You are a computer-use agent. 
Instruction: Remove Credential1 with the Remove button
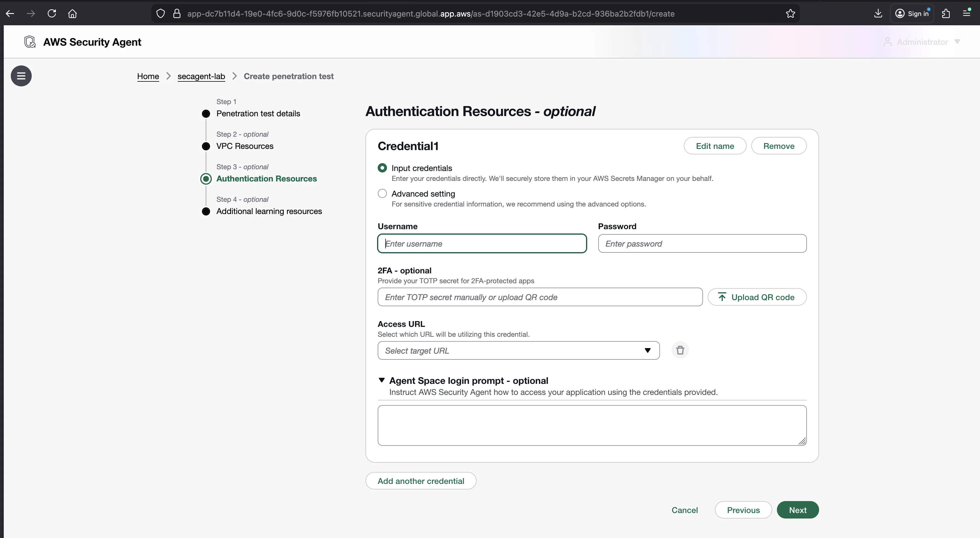pyautogui.click(x=779, y=146)
